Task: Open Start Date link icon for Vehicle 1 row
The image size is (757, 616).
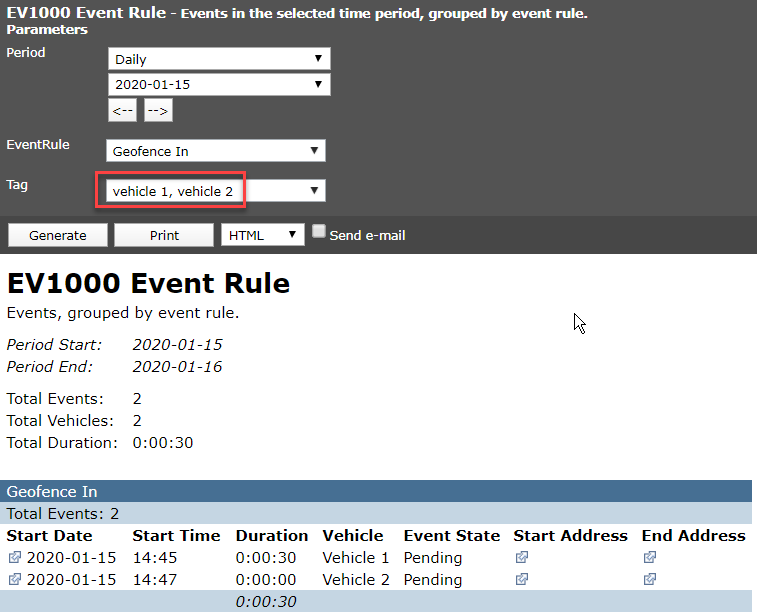Action: pyautogui.click(x=14, y=557)
